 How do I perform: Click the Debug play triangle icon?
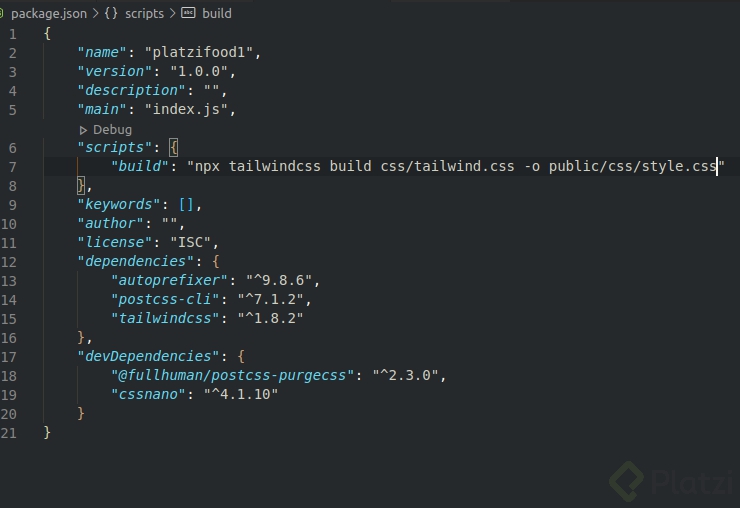coord(83,130)
